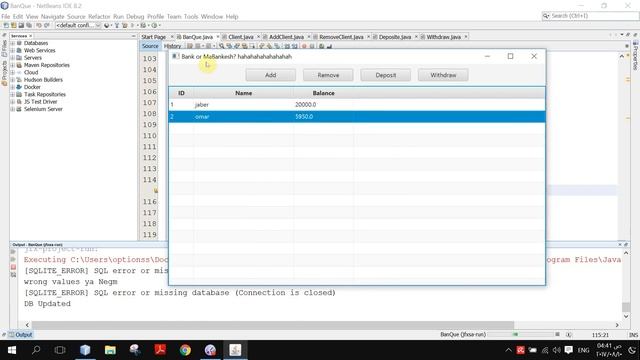The width and height of the screenshot is (640, 360).
Task: Open the Navigate menu
Action: point(52,16)
